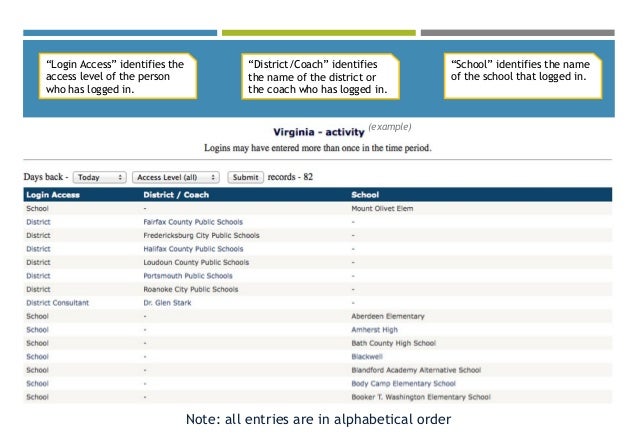Click the District / Coach column header
The height and width of the screenshot is (447, 638).
176,195
